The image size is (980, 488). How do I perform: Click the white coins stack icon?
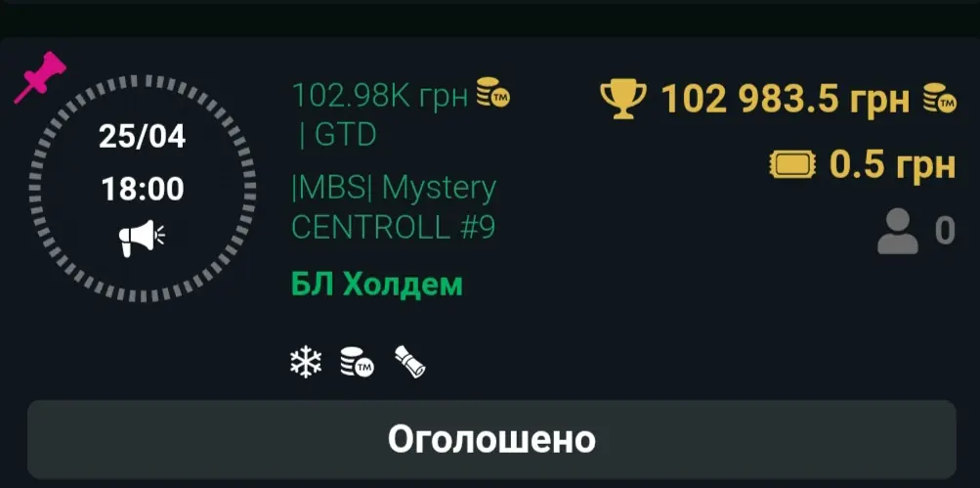tap(357, 363)
